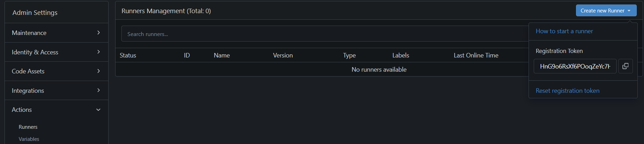The width and height of the screenshot is (644, 144).
Task: Click the Type column header
Action: (x=349, y=55)
